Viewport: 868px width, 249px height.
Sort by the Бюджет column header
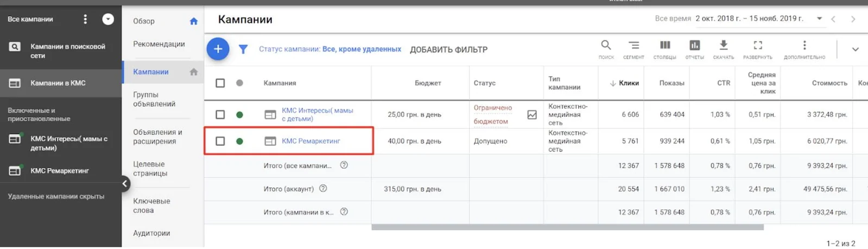pos(428,83)
